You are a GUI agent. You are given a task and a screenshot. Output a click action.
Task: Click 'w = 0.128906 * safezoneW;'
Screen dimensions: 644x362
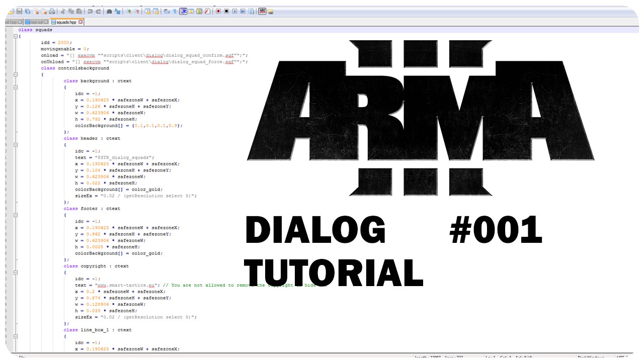(110, 304)
